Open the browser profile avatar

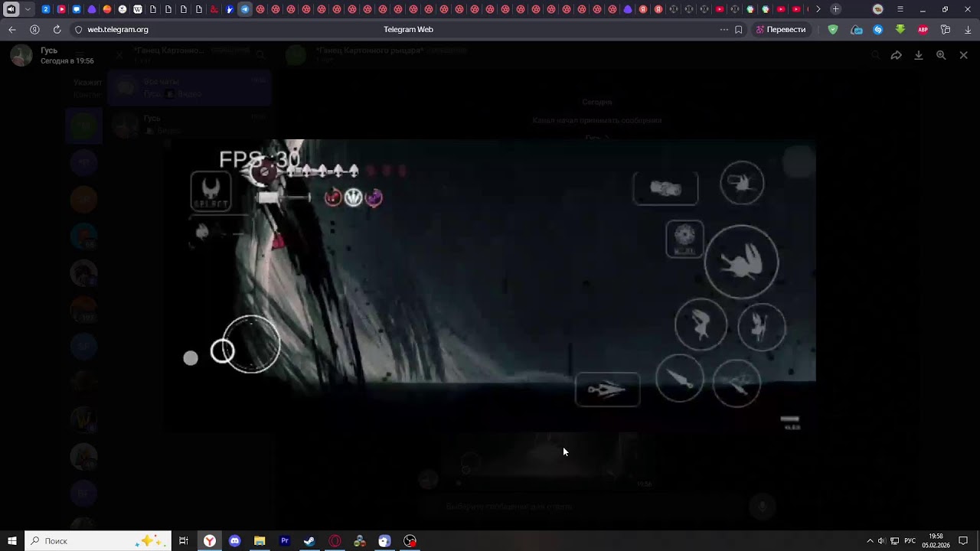[x=878, y=9]
